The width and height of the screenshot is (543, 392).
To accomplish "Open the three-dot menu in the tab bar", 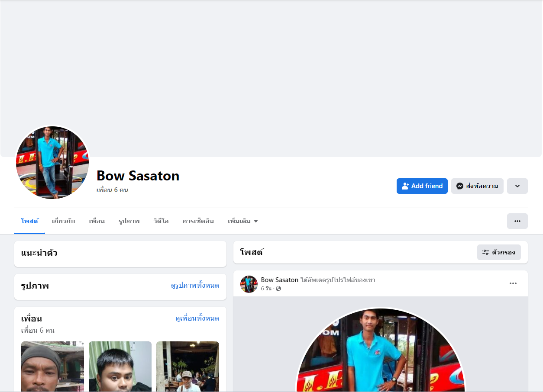I will [517, 221].
